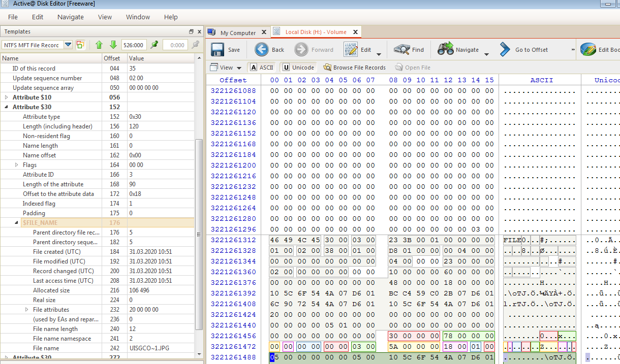Toggle Unicode column display
Image resolution: width=620 pixels, height=364 pixels.
[298, 67]
